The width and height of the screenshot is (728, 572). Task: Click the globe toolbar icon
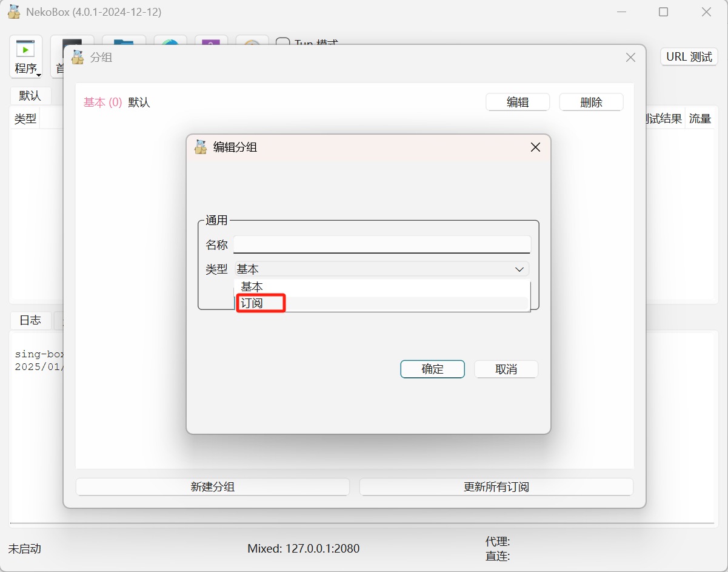170,41
